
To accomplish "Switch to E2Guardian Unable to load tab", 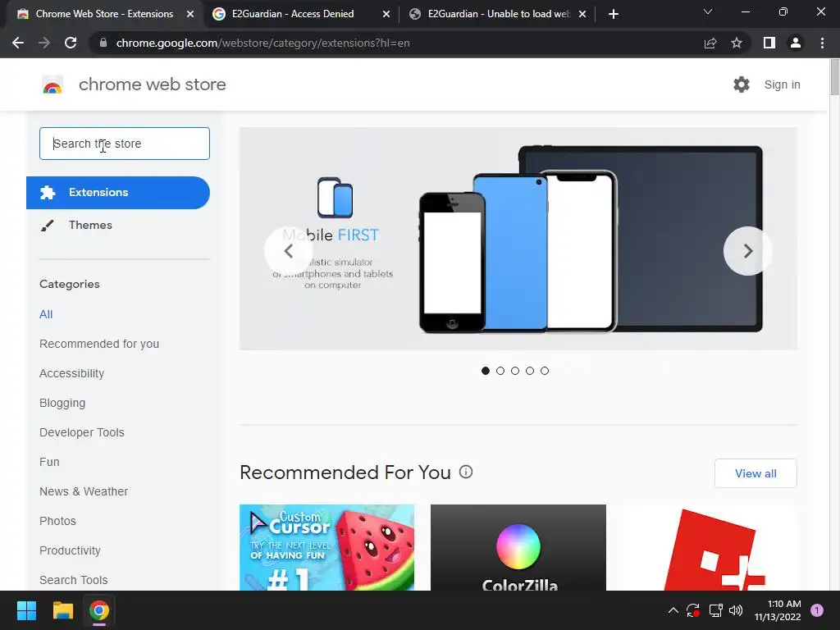I will coord(496,14).
